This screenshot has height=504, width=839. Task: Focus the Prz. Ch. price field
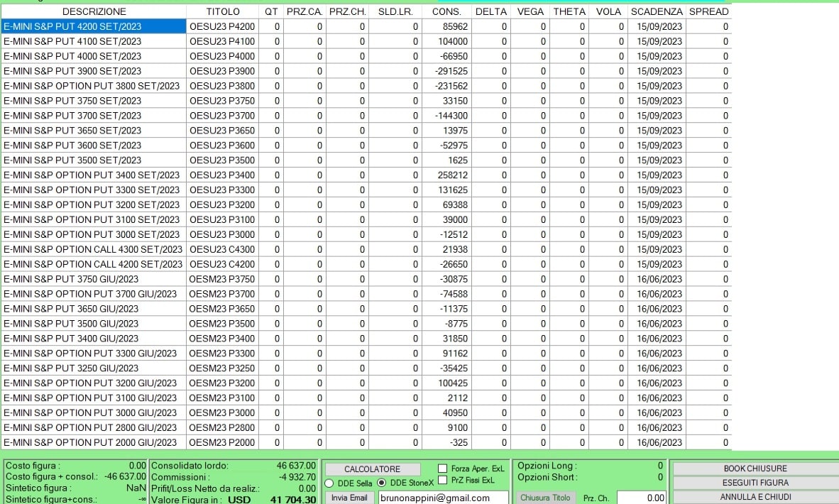[641, 498]
